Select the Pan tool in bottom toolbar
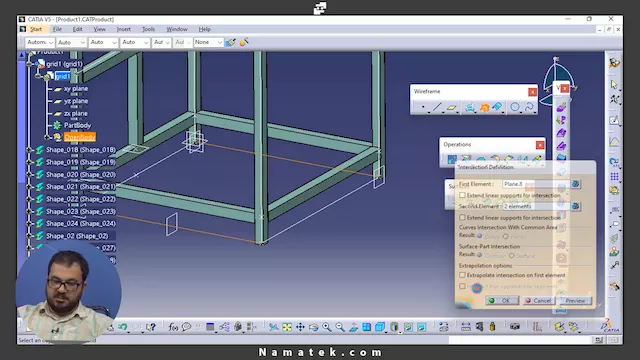640x360 pixels. 300,327
